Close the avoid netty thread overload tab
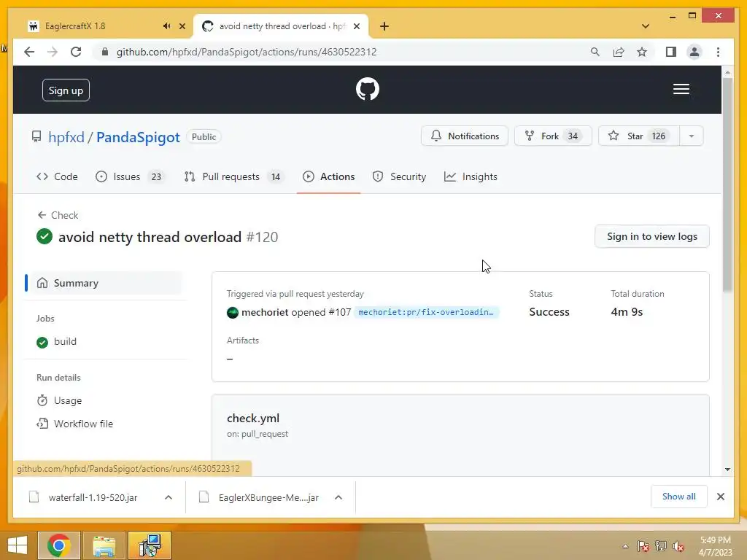The image size is (747, 560). (356, 26)
